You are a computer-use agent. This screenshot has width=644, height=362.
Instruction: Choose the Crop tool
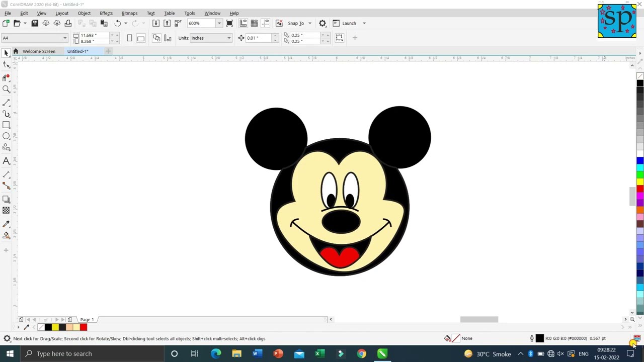pos(6,77)
